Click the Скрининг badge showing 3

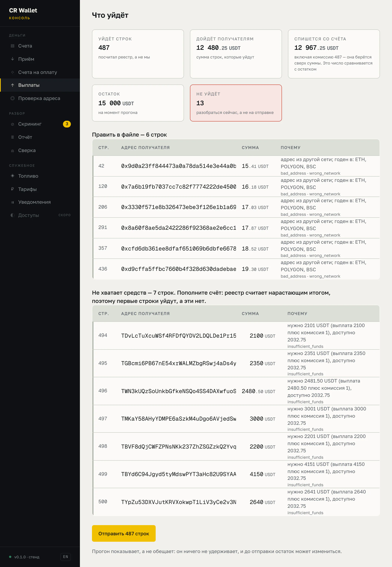click(x=67, y=124)
